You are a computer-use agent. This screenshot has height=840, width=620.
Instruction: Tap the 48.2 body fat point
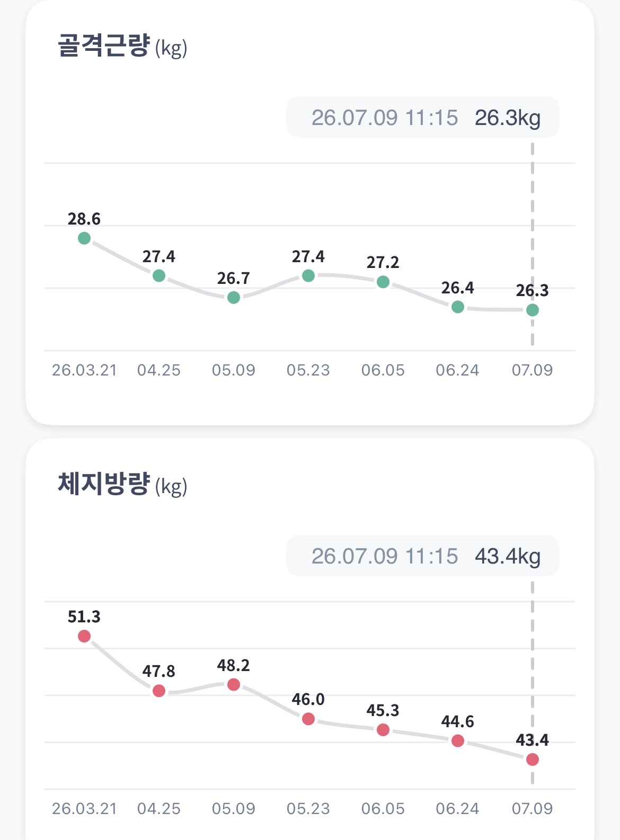click(x=234, y=685)
